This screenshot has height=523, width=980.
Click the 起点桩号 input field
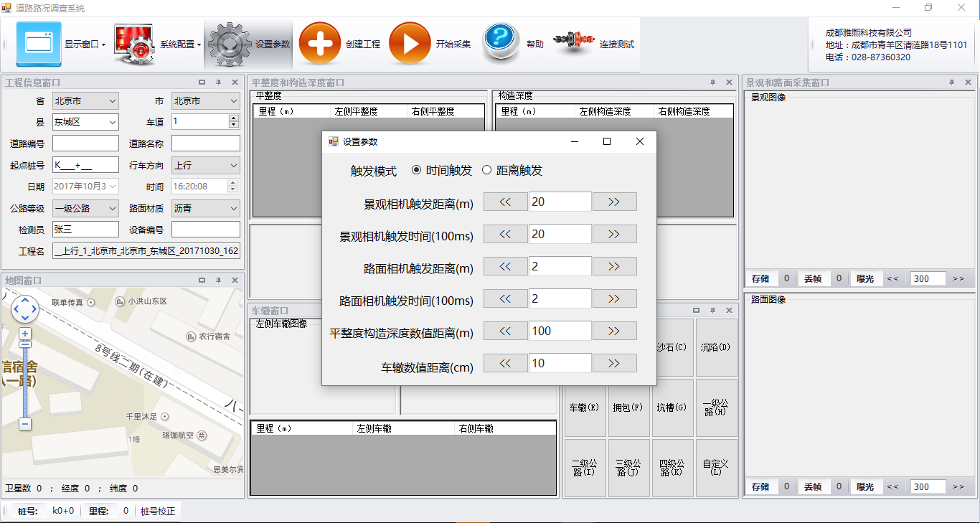click(85, 165)
